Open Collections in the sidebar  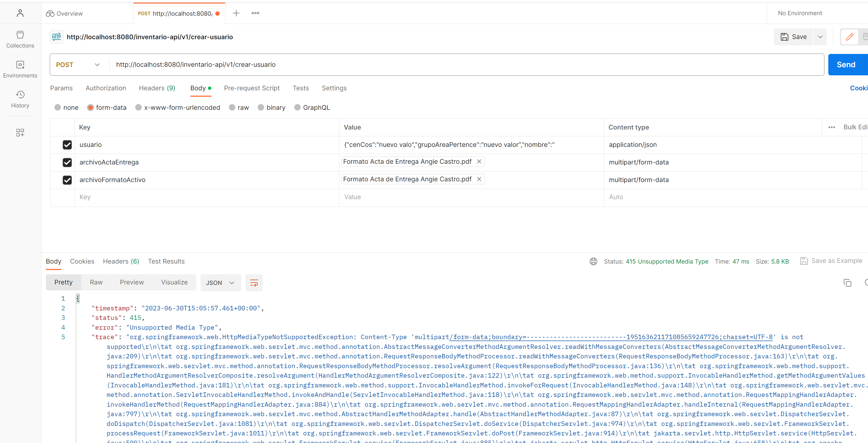pos(20,39)
